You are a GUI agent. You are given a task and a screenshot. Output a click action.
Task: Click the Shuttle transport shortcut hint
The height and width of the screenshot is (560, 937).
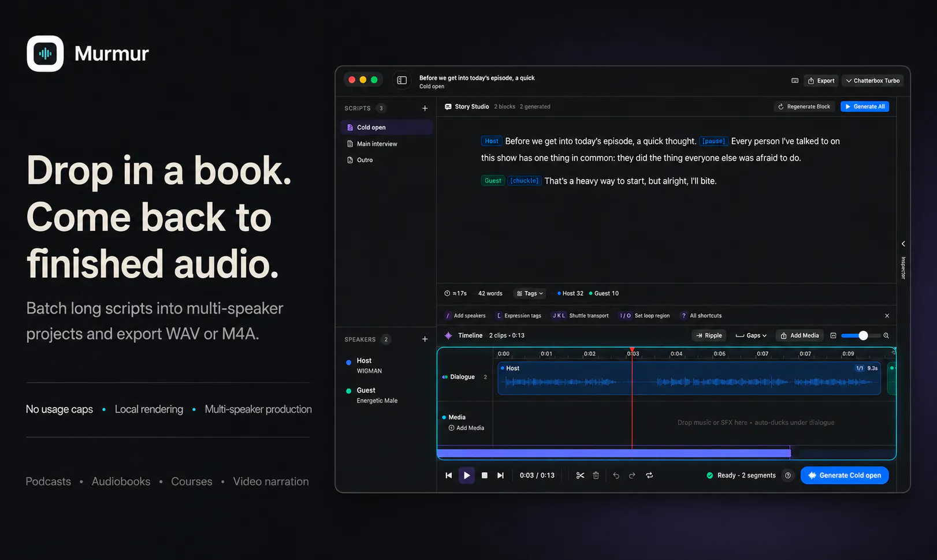pyautogui.click(x=579, y=316)
